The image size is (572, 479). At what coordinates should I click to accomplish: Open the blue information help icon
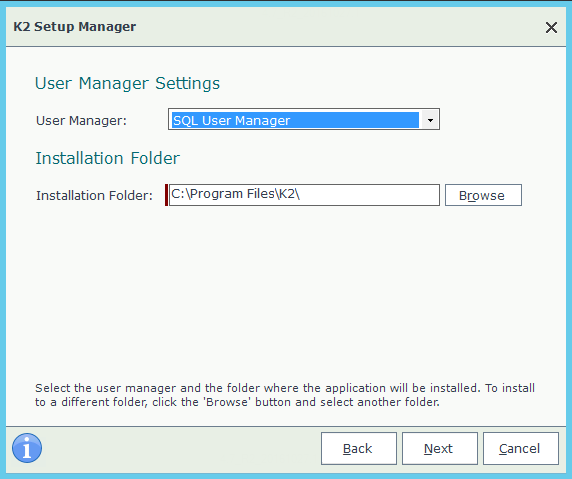(27, 448)
